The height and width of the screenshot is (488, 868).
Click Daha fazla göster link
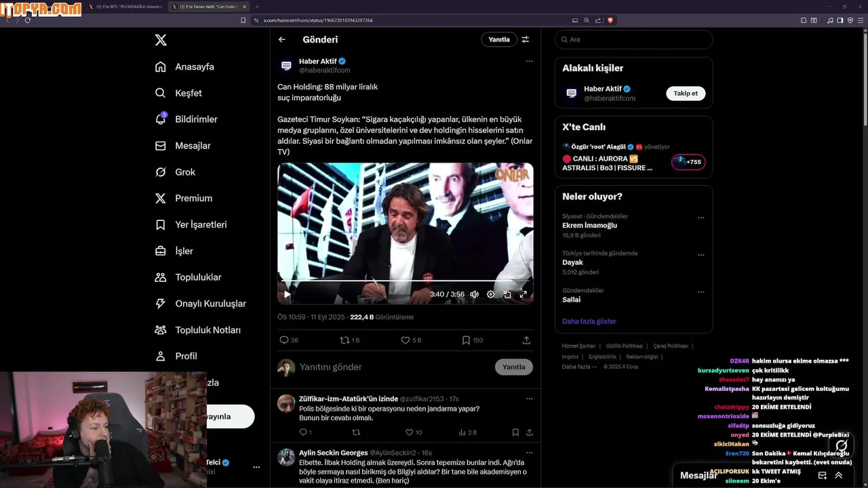(x=589, y=321)
